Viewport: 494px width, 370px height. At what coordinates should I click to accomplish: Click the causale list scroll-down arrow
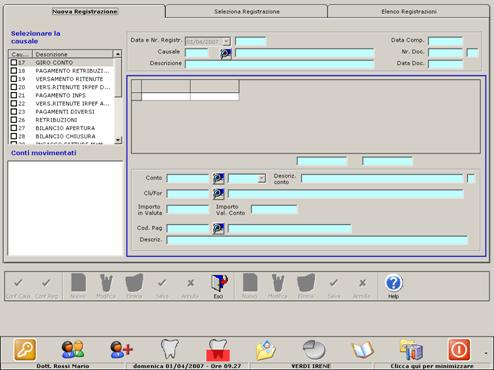click(x=118, y=140)
